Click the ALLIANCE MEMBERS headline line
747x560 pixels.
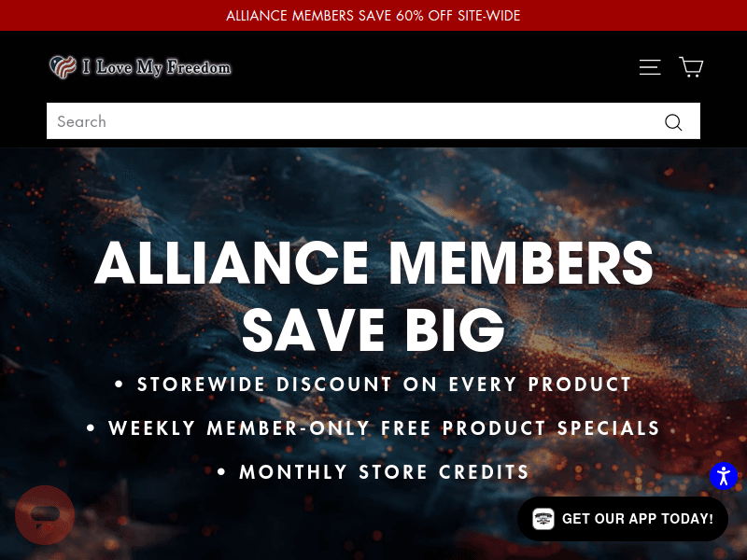point(373,263)
